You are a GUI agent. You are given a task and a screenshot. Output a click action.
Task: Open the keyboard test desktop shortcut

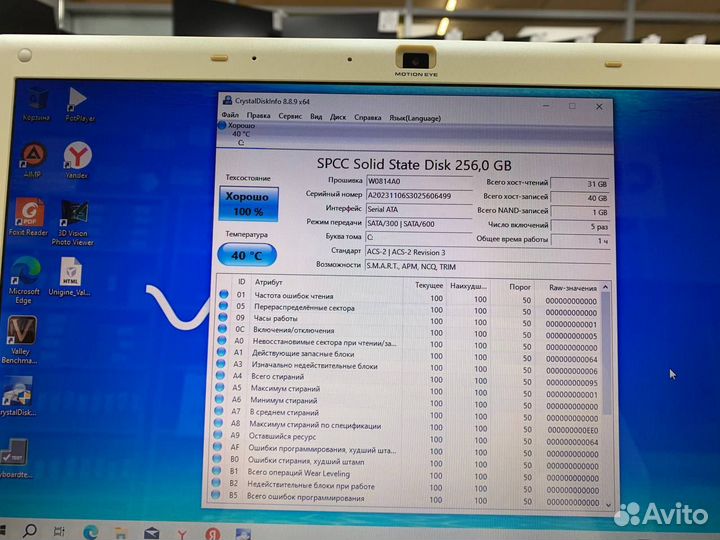pyautogui.click(x=15, y=458)
